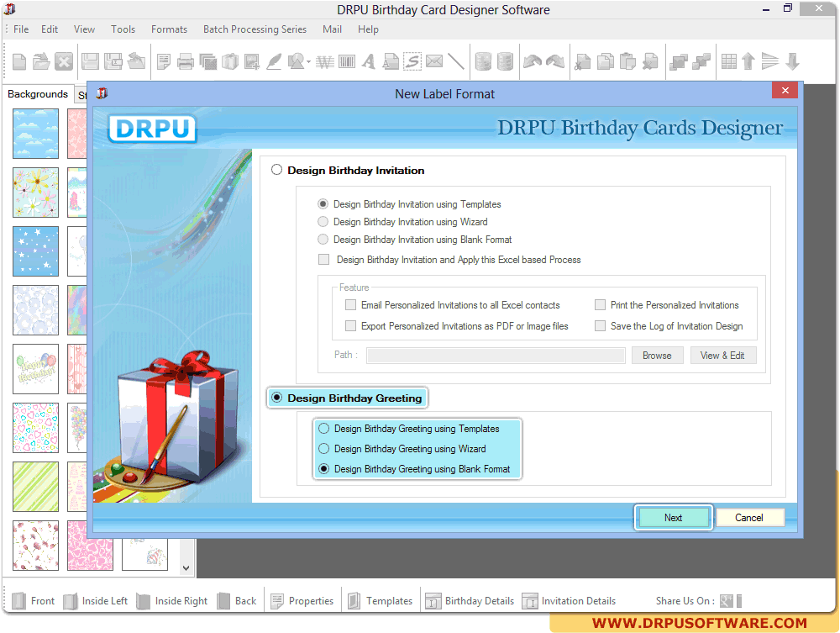Choose Design Birthday Greeting using Blank Format
Screen dimensions: 840x633
pyautogui.click(x=323, y=469)
